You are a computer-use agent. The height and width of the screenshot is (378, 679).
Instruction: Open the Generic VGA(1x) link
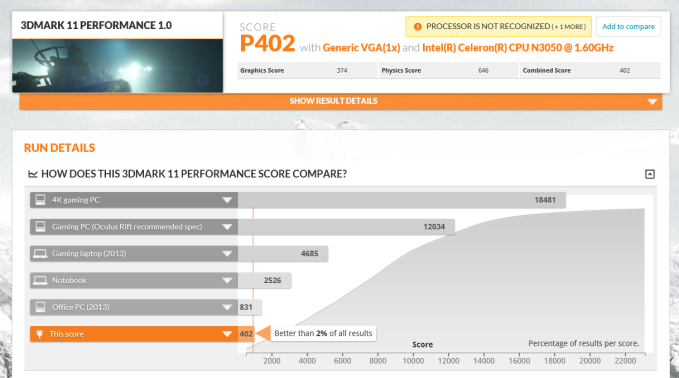(362, 48)
